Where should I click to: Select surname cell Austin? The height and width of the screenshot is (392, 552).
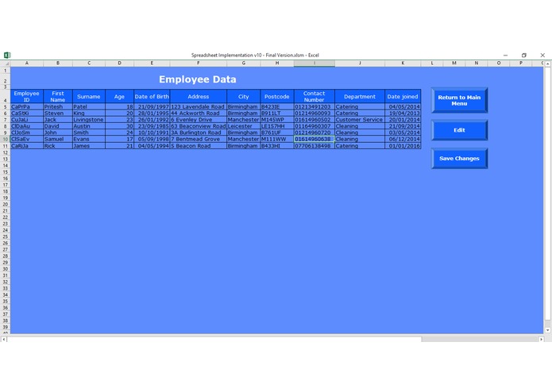[x=89, y=126]
